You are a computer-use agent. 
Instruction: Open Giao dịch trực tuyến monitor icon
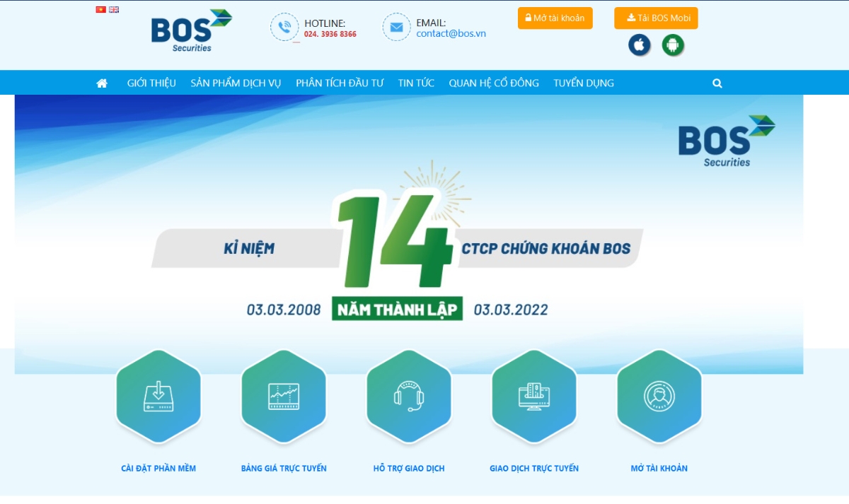pos(534,397)
